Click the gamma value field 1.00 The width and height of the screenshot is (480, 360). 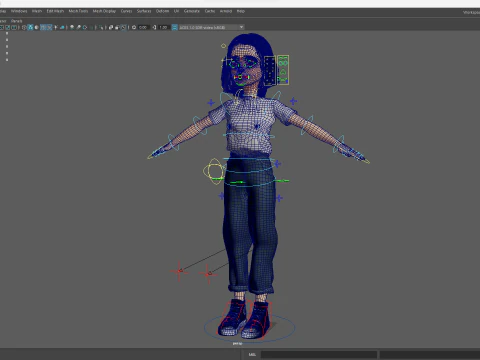tap(163, 27)
